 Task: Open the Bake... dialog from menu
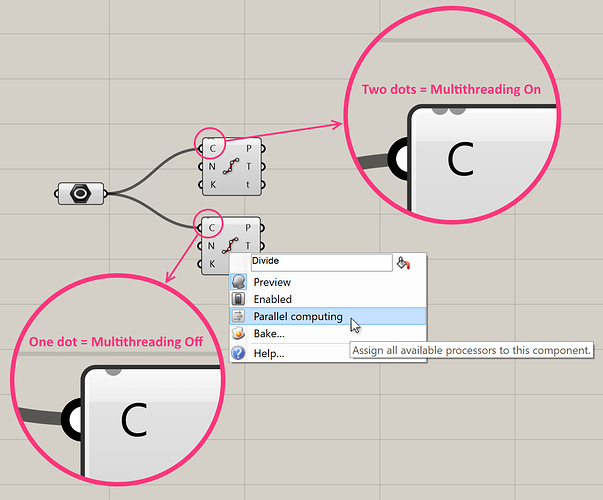click(269, 334)
